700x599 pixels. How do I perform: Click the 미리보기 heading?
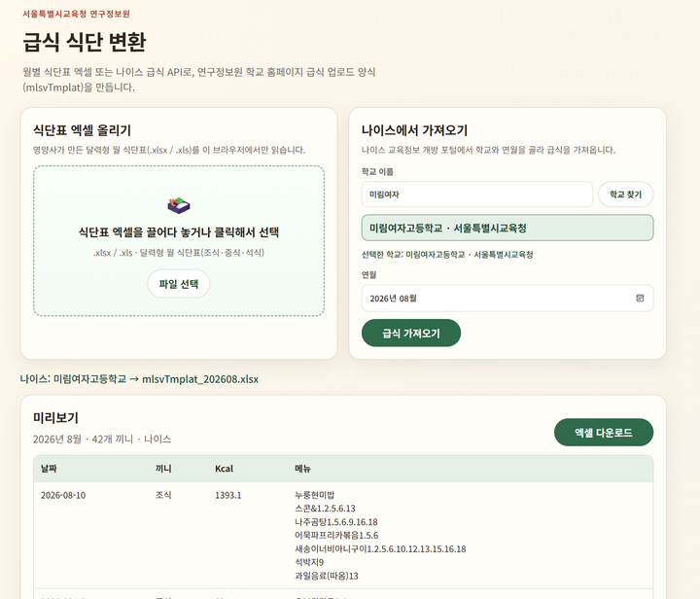[x=55, y=418]
